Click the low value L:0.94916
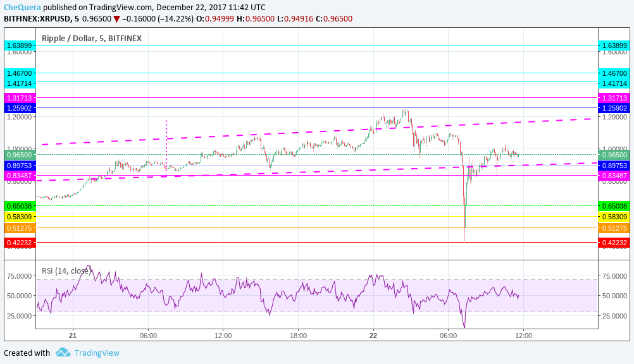634x364 pixels. [x=295, y=18]
